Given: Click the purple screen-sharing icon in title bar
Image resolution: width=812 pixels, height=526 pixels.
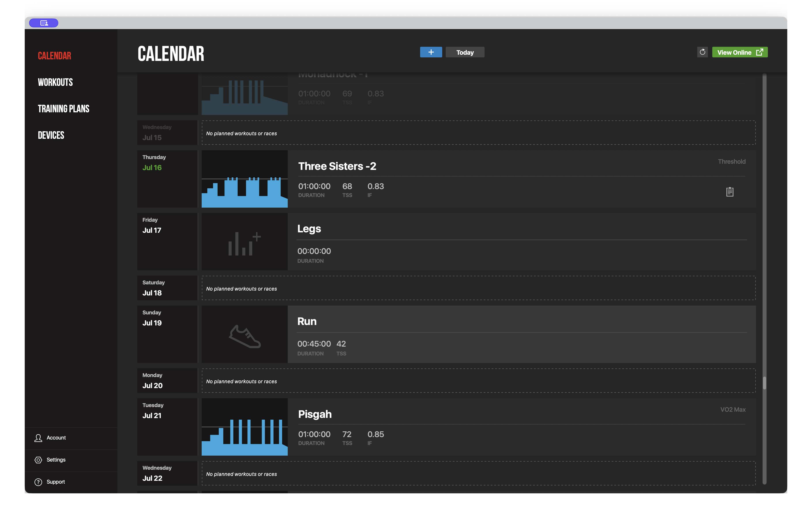Looking at the screenshot, I should pos(44,23).
